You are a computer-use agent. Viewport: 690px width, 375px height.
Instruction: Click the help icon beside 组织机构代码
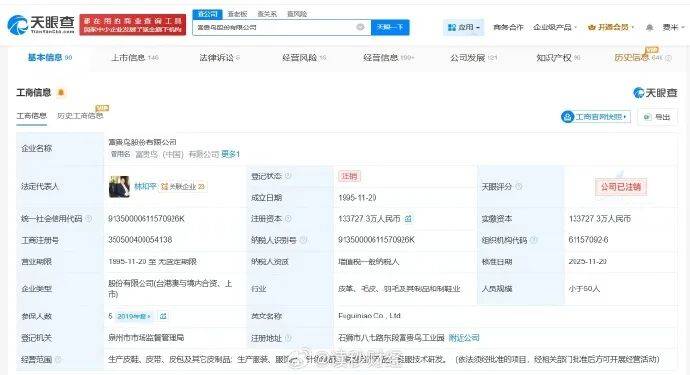pos(533,240)
